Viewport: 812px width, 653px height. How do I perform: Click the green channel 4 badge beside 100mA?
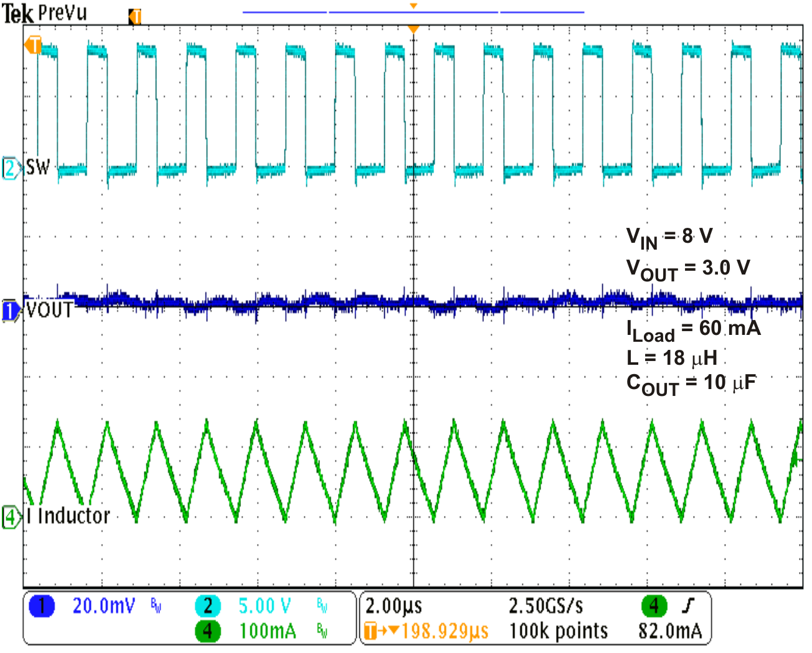tap(207, 631)
